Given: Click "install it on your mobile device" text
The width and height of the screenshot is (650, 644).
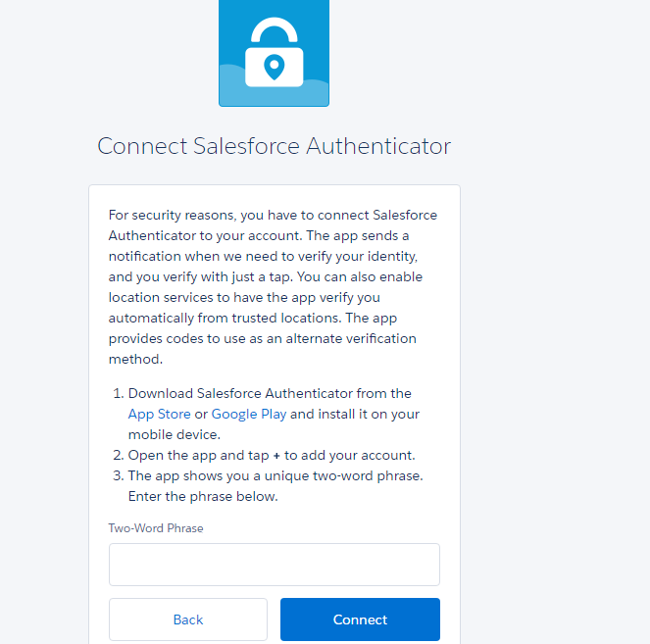Looking at the screenshot, I should 355,414.
